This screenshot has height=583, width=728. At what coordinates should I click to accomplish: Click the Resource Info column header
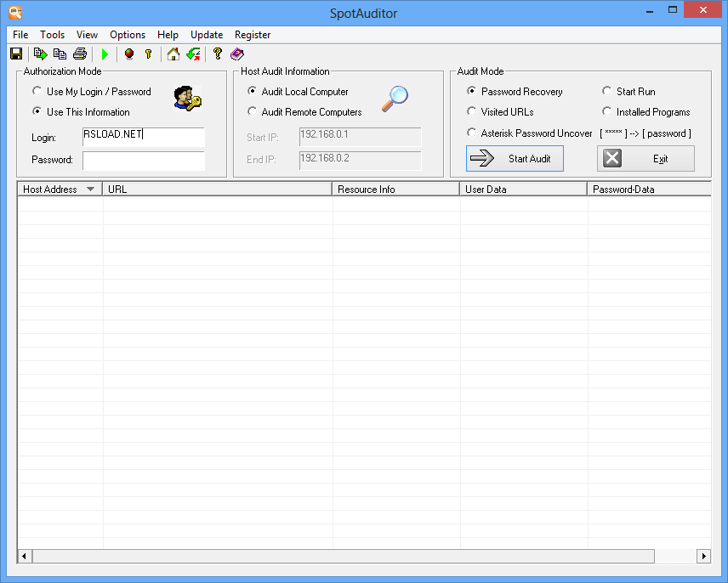(x=396, y=190)
